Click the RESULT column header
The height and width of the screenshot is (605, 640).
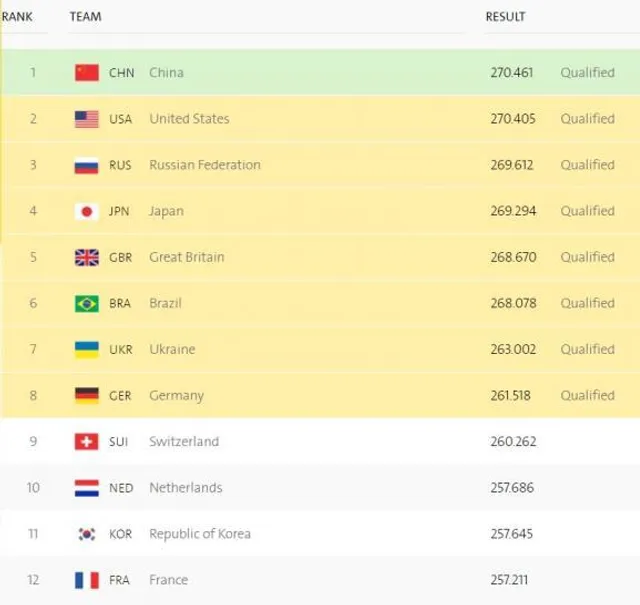[x=505, y=17]
